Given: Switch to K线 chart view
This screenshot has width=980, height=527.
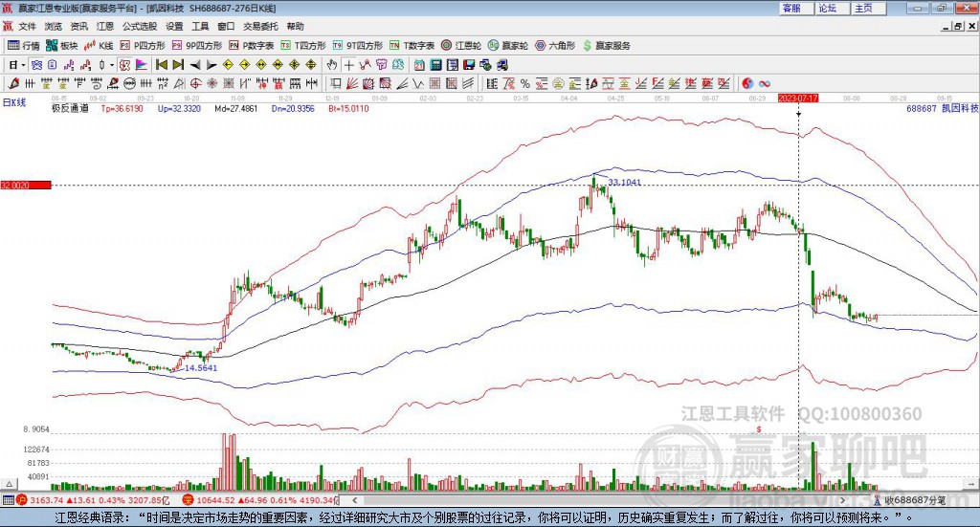Looking at the screenshot, I should click(x=99, y=46).
